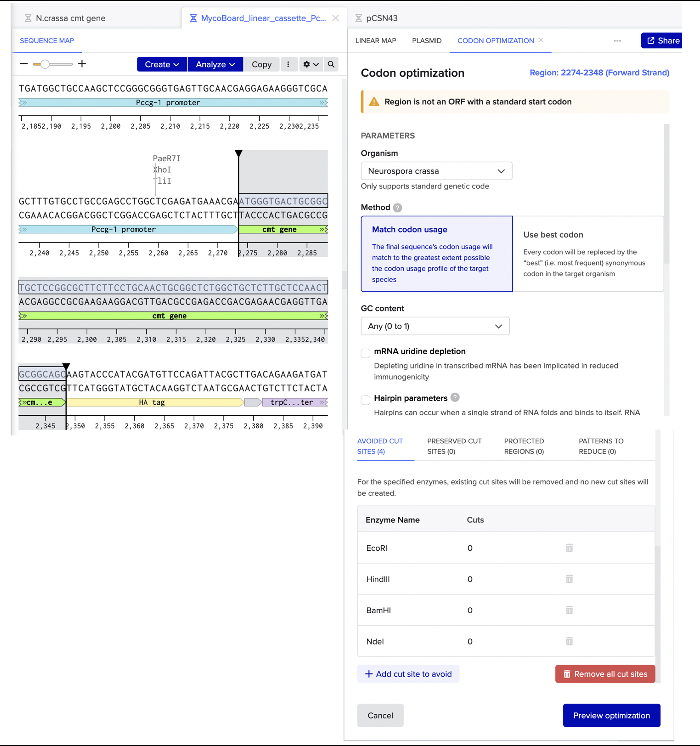Image resolution: width=700 pixels, height=746 pixels.
Task: Expand the Analyze dropdown menu
Action: (x=215, y=64)
